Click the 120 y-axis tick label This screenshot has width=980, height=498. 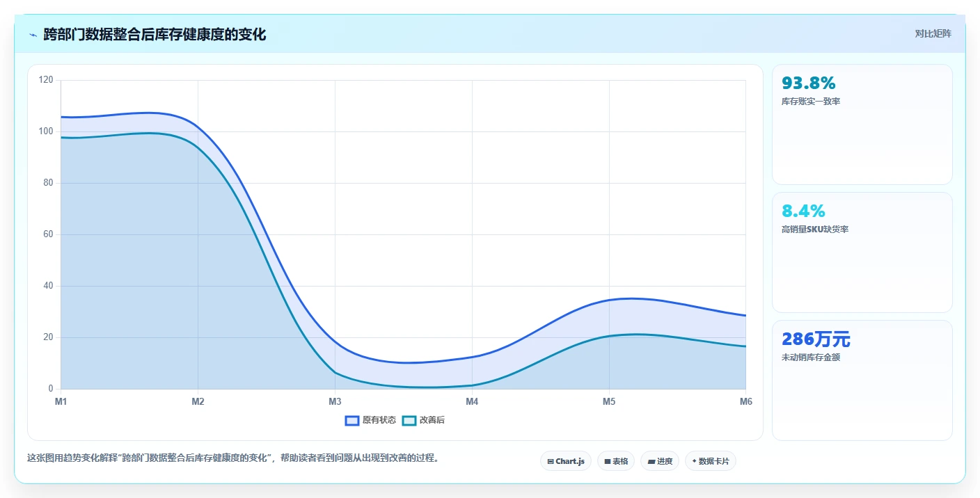(46, 80)
